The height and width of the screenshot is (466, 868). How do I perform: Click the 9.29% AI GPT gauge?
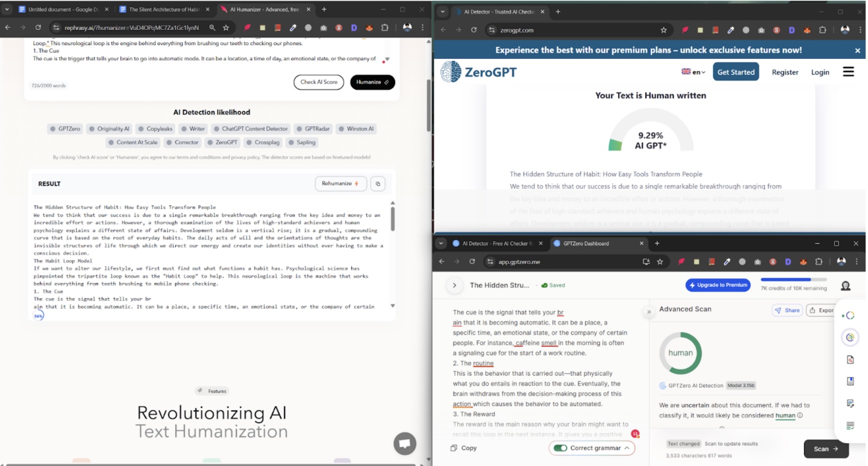coord(651,129)
